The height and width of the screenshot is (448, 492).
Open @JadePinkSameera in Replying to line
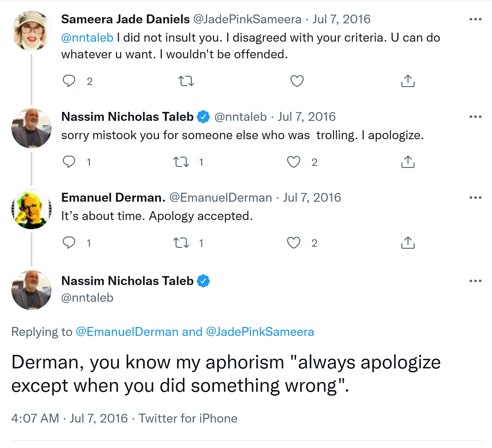[x=260, y=332]
